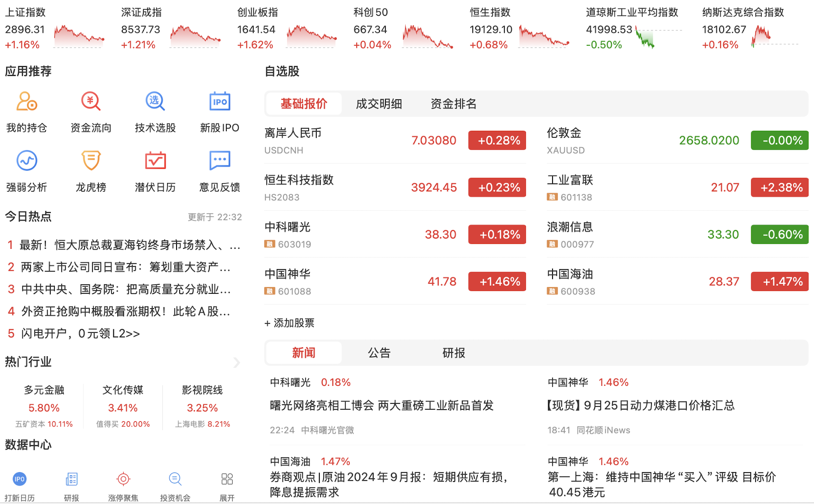Viewport: 814px width, 504px height.
Task: Select the 新闻 tab
Action: [x=304, y=353]
